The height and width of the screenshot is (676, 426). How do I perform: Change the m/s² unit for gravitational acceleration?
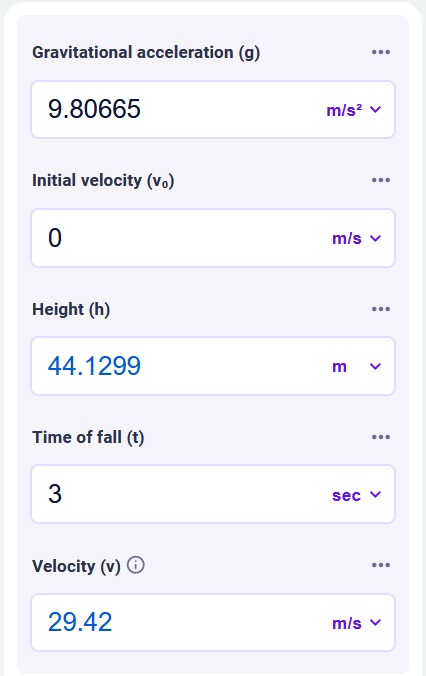pos(354,110)
